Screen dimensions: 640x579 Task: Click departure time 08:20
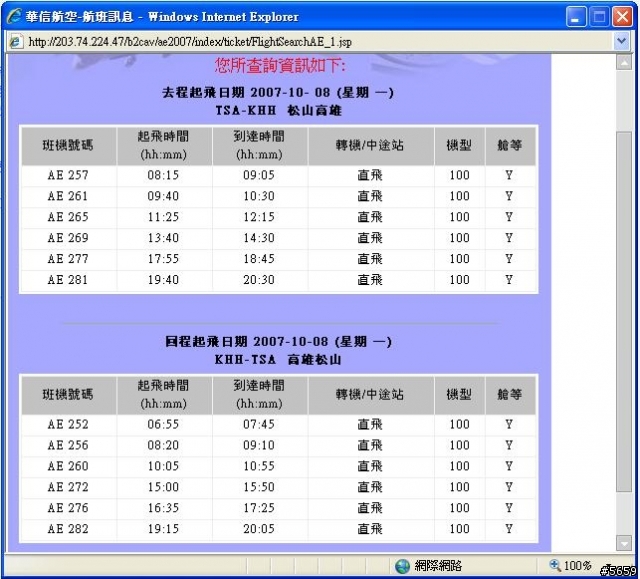163,445
